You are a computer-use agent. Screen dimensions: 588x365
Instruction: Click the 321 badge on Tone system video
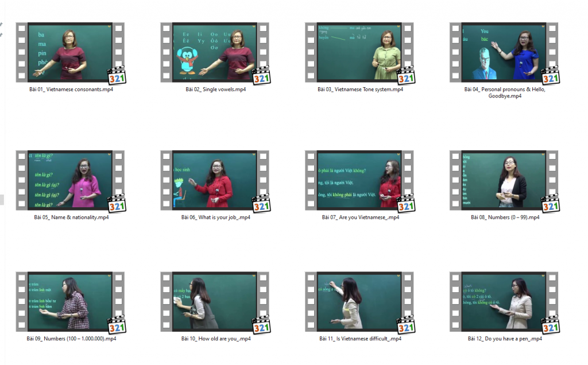[x=406, y=77]
